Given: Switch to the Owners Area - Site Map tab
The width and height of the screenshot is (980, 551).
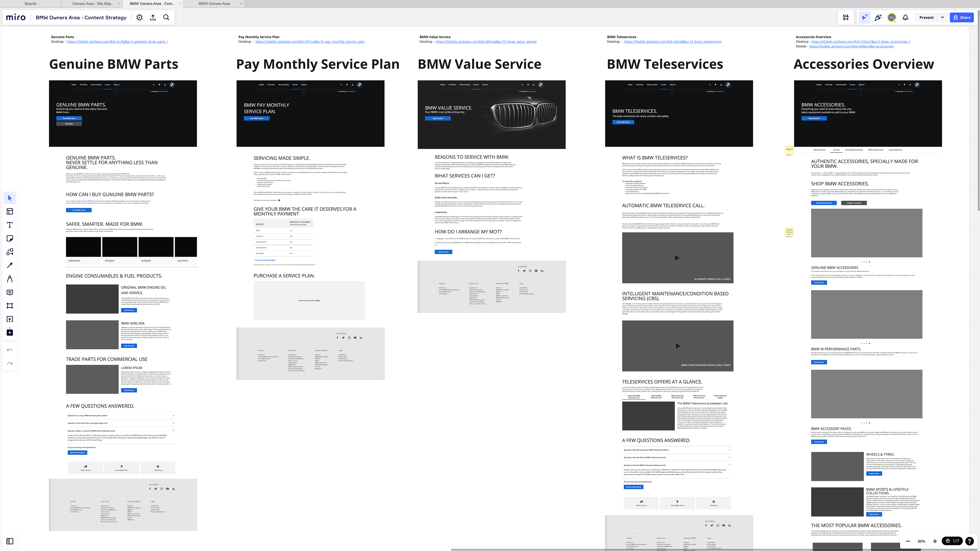Looking at the screenshot, I should click(92, 4).
